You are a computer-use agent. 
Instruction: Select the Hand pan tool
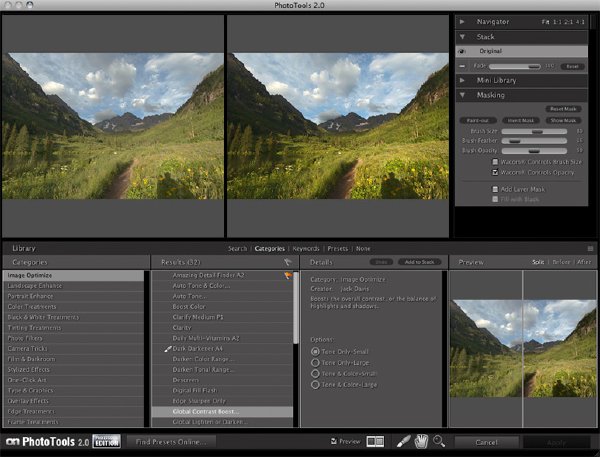pos(421,441)
